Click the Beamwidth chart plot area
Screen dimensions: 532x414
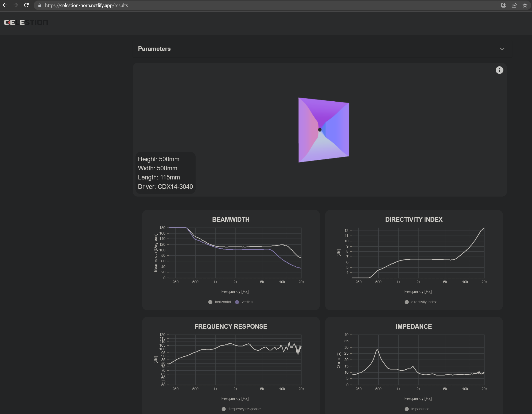(234, 253)
